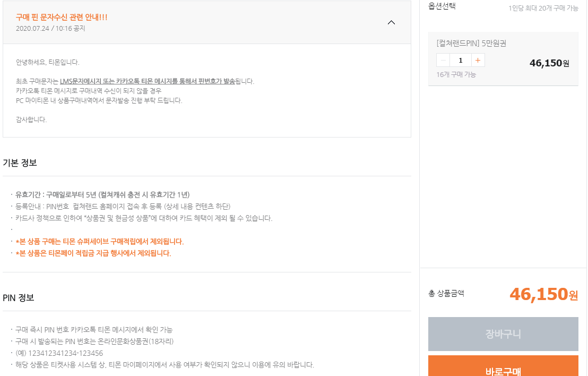Viewport: 588px width, 376px height.
Task: Click the orange 티몬페이 적립금 exclusion line
Action: pos(93,253)
